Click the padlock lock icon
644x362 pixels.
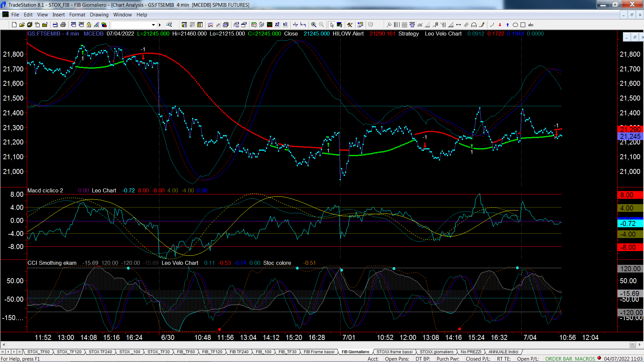[89, 24]
